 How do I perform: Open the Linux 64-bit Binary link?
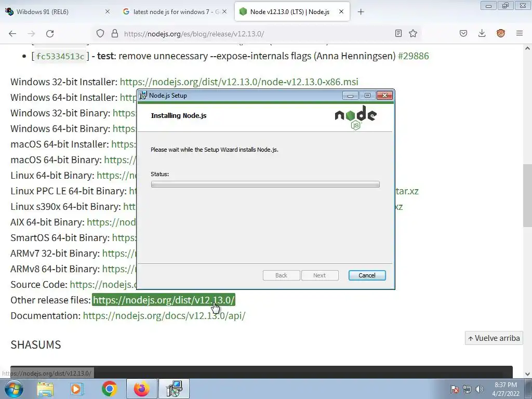(x=116, y=176)
